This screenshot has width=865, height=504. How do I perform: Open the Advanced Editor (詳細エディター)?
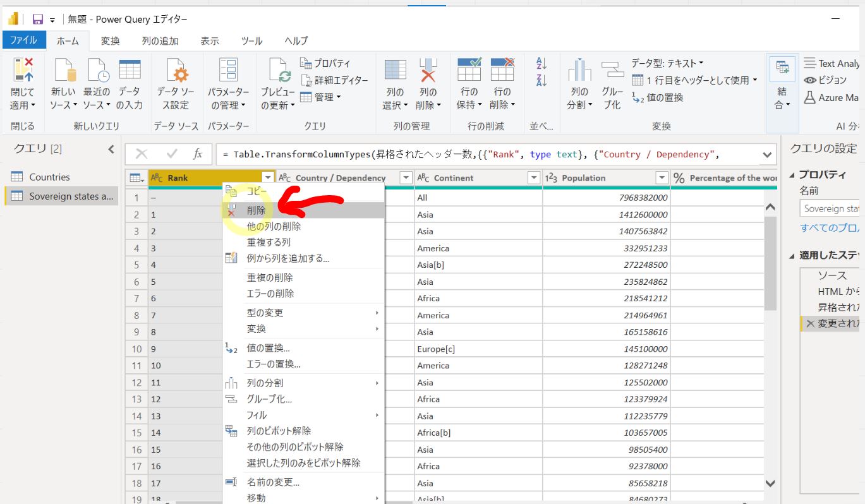[334, 80]
